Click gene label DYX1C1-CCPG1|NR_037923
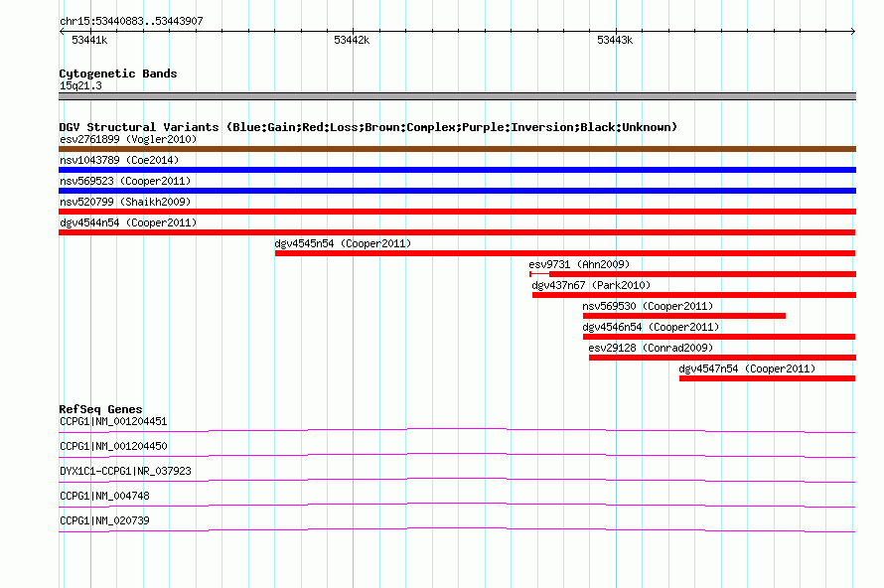Viewport: 884px width, 588px height. click(x=125, y=472)
